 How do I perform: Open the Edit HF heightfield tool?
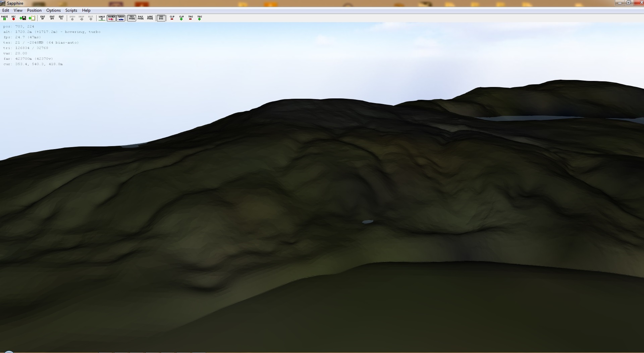[x=43, y=18]
